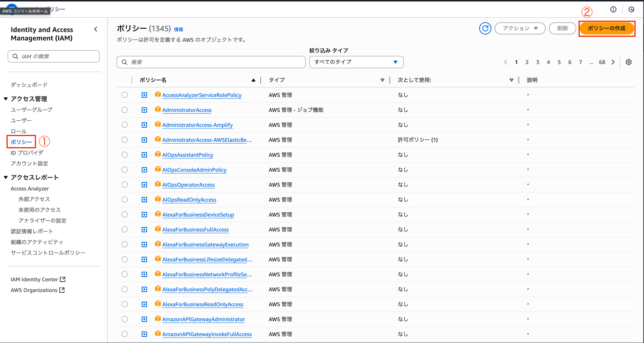Open アカウント設定 in the sidebar

pyautogui.click(x=29, y=163)
